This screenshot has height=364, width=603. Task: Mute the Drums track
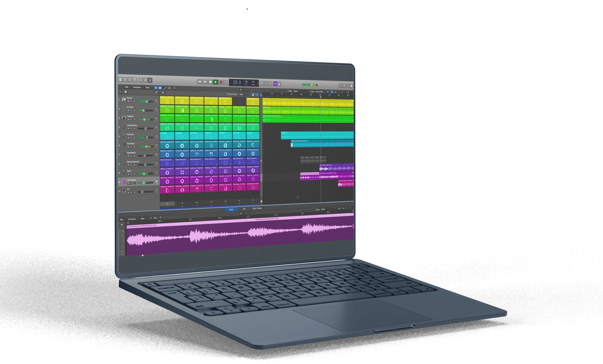(x=128, y=101)
